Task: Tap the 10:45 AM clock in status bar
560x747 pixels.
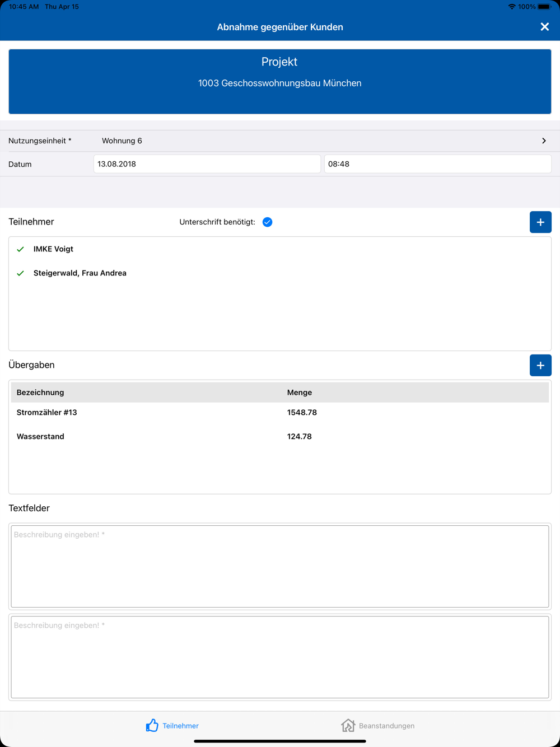Action: [24, 7]
